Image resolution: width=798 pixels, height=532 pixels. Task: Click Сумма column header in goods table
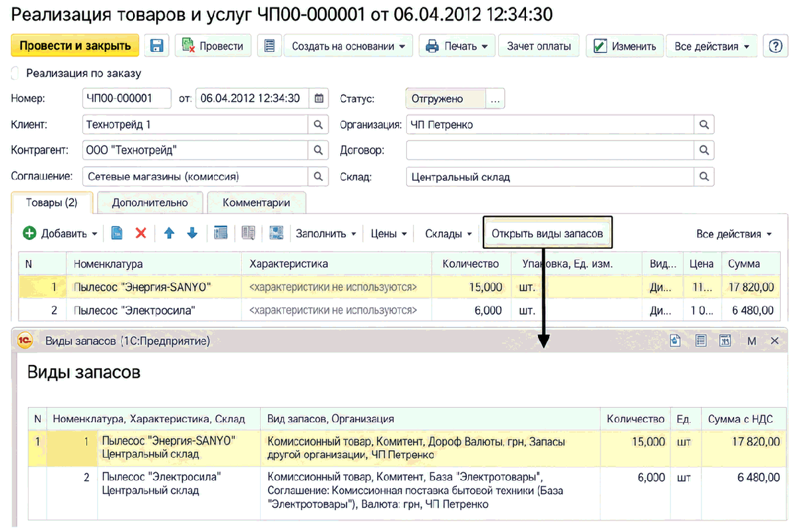[750, 264]
